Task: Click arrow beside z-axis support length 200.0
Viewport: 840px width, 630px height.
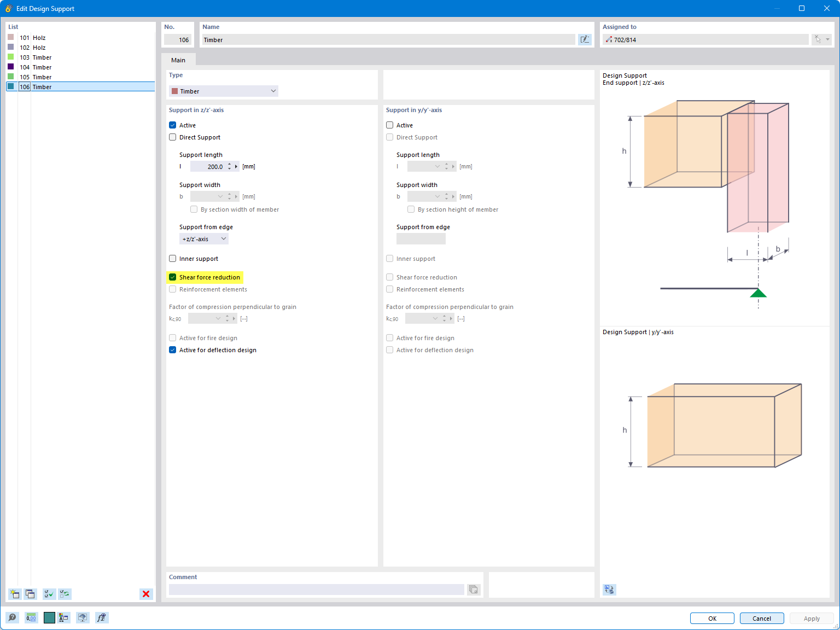Action: [x=236, y=167]
